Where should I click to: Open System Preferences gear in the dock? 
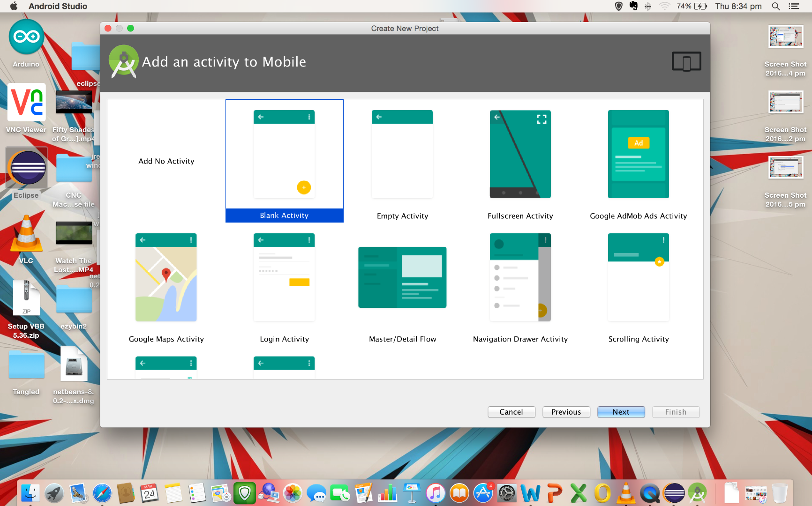click(507, 493)
